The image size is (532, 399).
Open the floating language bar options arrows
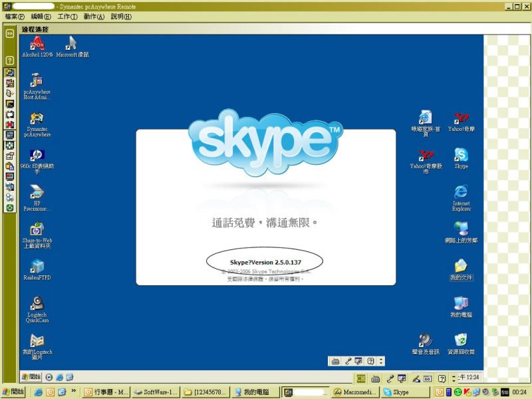(x=381, y=361)
